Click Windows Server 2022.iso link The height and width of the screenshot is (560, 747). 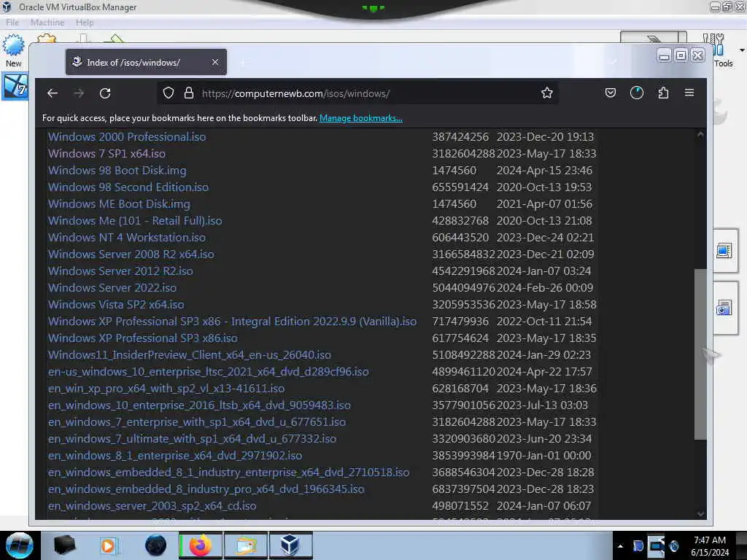click(112, 287)
